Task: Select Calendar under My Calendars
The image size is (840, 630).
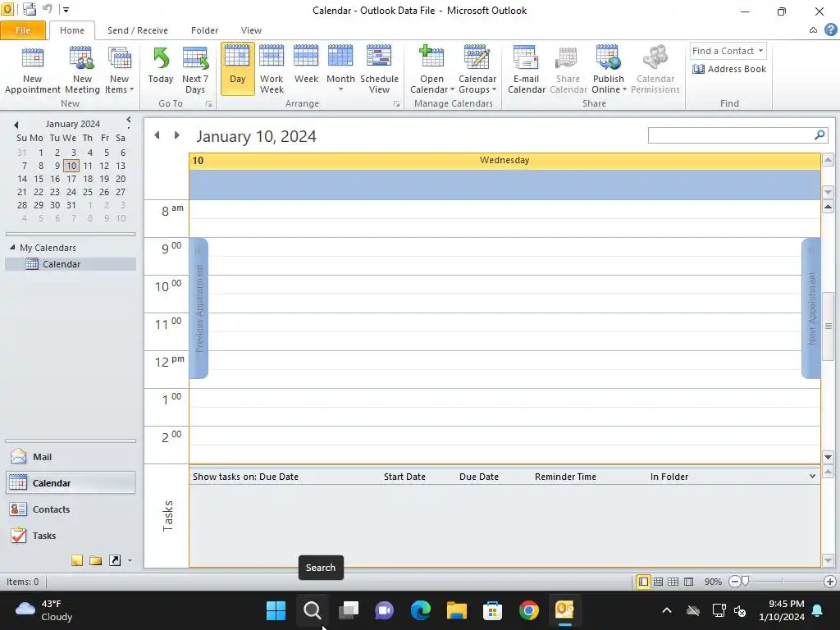Action: point(71,264)
